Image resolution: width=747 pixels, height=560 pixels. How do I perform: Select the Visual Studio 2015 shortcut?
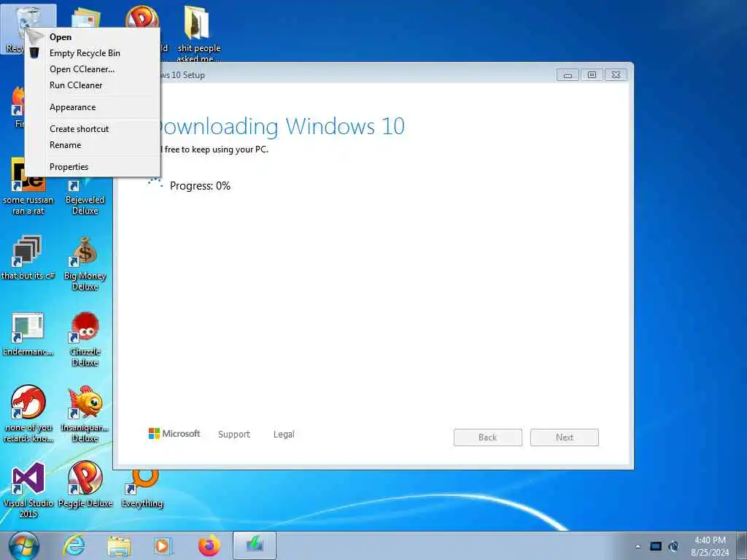[x=28, y=489]
